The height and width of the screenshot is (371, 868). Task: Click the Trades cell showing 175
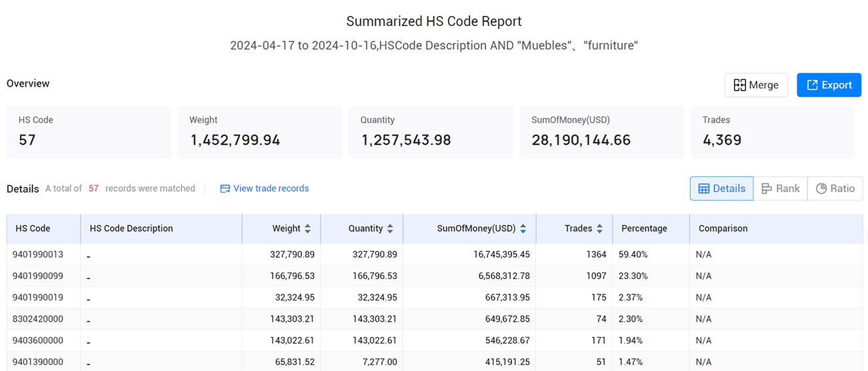(x=574, y=298)
